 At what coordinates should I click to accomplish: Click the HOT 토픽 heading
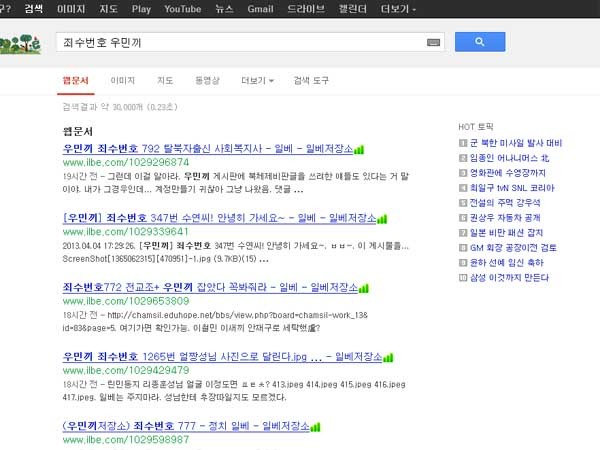476,127
